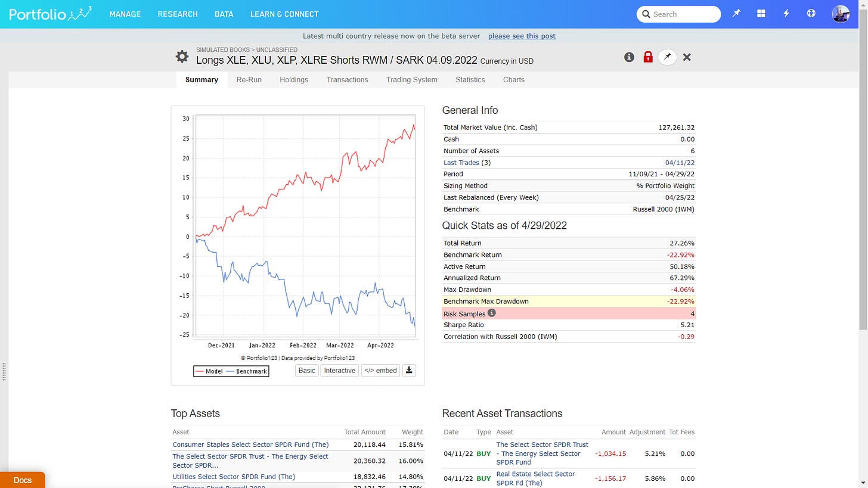Open Utilities Select Sector SPDR Fund link

point(234,477)
